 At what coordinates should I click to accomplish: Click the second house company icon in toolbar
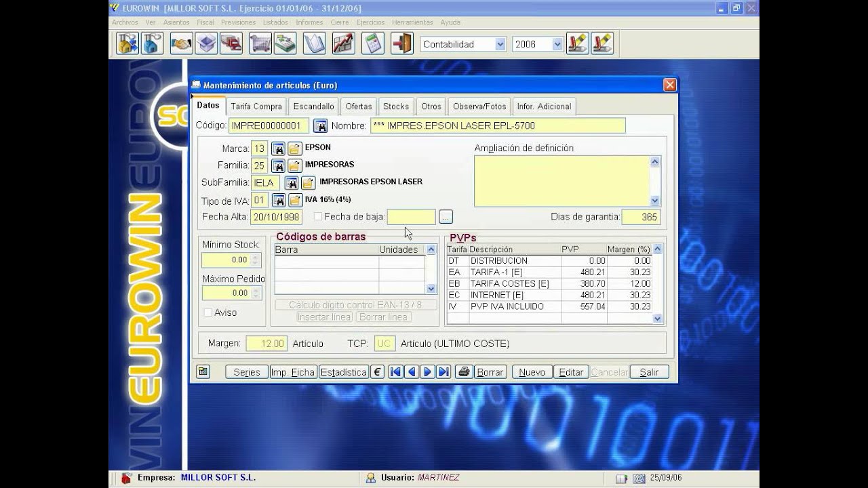pyautogui.click(x=152, y=43)
